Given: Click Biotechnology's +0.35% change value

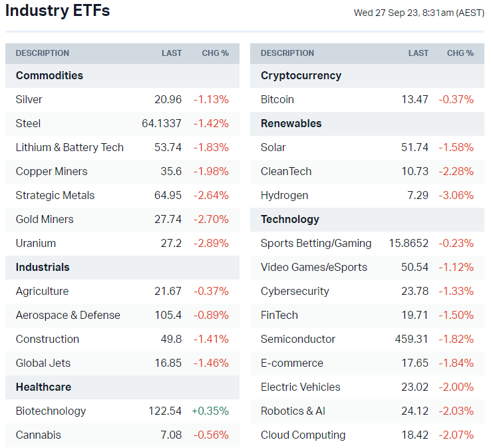Looking at the screenshot, I should pyautogui.click(x=210, y=411).
